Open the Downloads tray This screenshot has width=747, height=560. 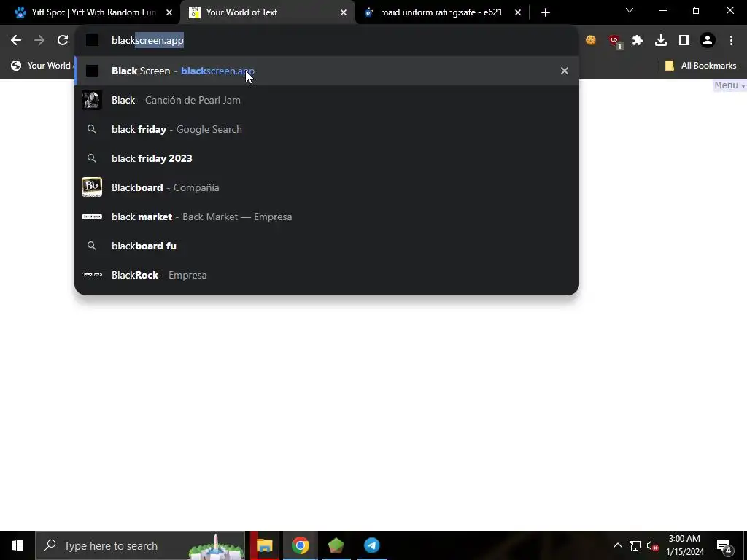(x=661, y=41)
